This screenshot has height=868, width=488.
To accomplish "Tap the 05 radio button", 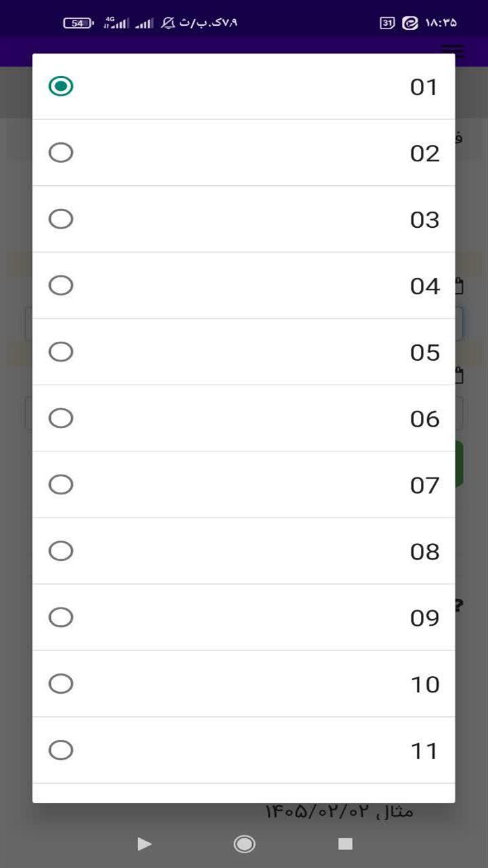I will pos(61,352).
